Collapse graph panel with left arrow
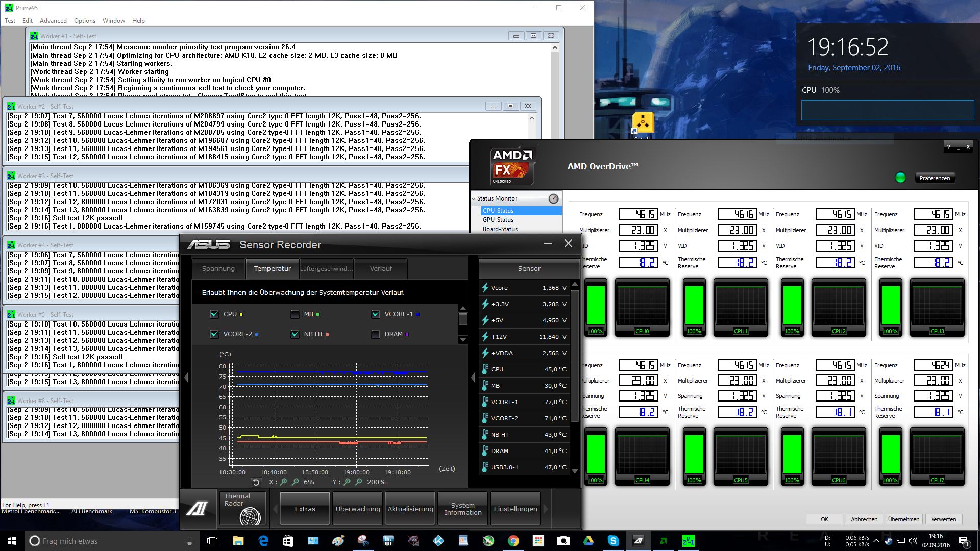Viewport: 980px width, 551px height. coord(186,378)
